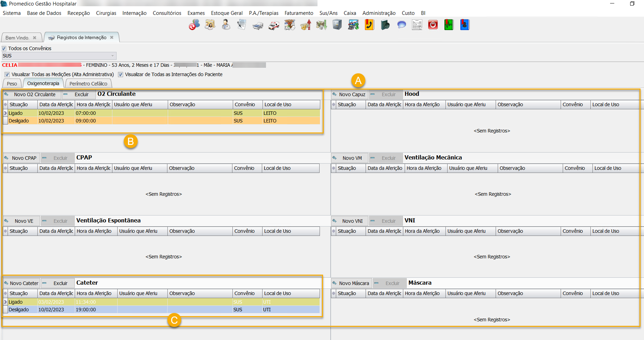Screen dimensions: 644x340
Task: Toggle Visualizar de Todas as Internações checkbox
Action: tap(120, 75)
